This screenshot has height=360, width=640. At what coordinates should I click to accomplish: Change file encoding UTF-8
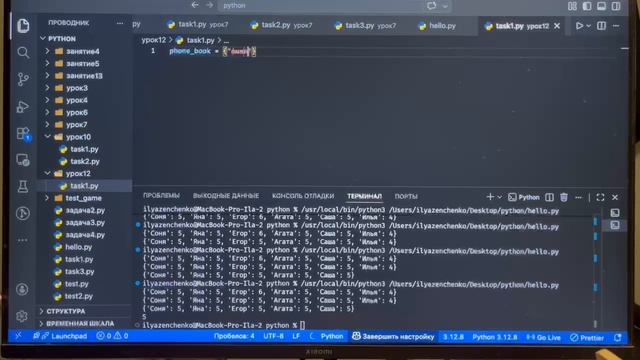pyautogui.click(x=273, y=337)
